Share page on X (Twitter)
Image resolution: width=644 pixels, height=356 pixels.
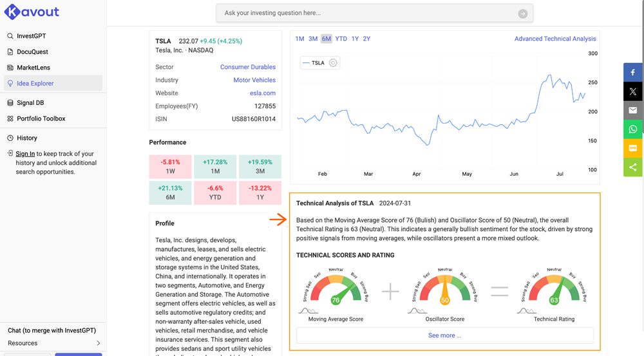click(x=633, y=91)
